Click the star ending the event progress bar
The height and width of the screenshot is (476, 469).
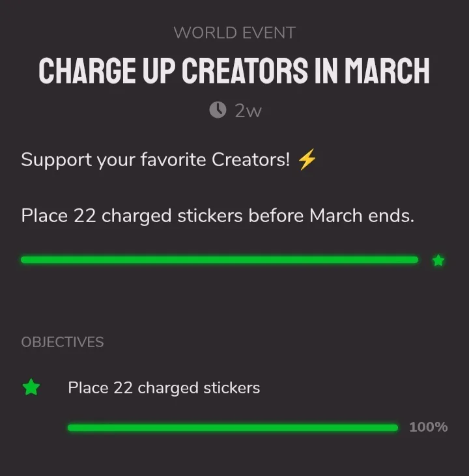coord(438,260)
